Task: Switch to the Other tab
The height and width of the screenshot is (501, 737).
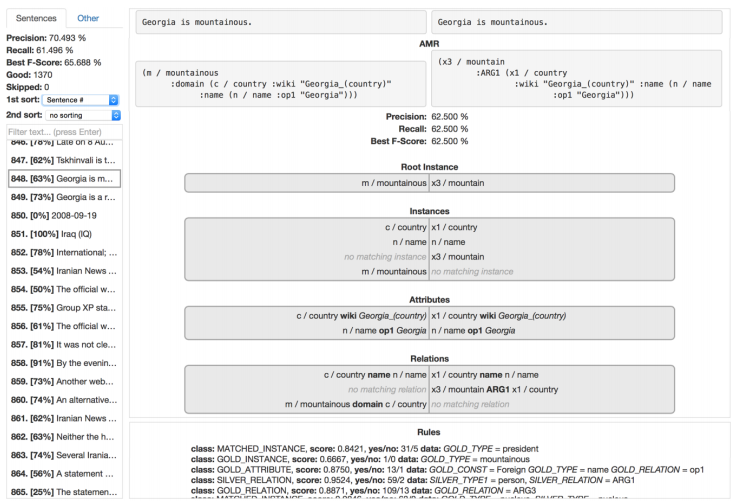Action: pyautogui.click(x=88, y=18)
